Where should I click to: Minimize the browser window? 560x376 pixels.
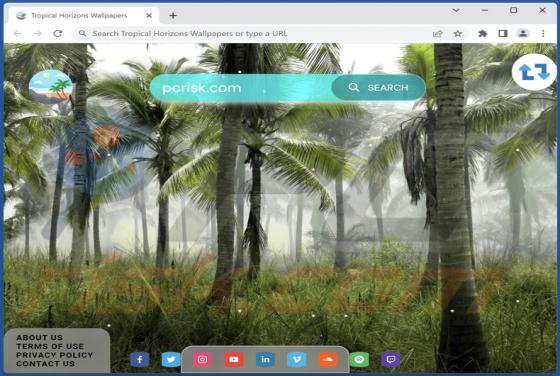click(x=485, y=10)
